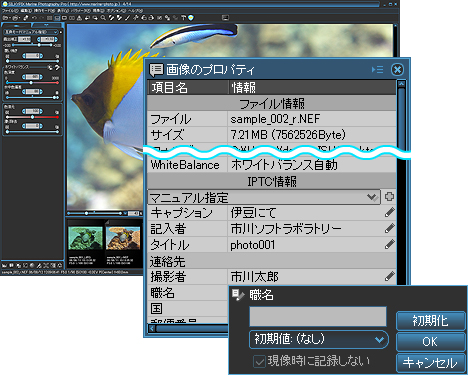This screenshot has height=375, width=468.
Task: Click the undo arrow in main toolbar
Action: 34,18
